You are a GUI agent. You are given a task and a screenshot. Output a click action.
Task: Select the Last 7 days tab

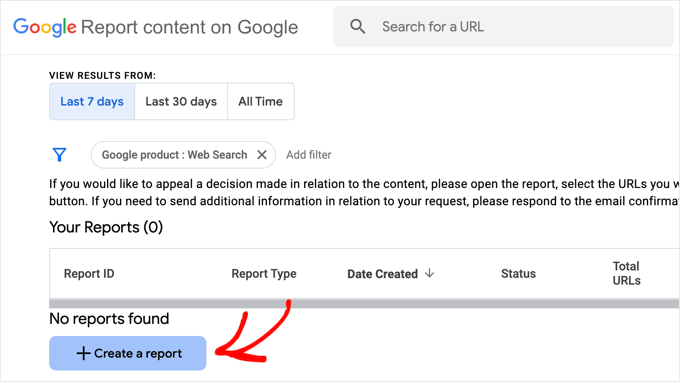pyautogui.click(x=92, y=101)
